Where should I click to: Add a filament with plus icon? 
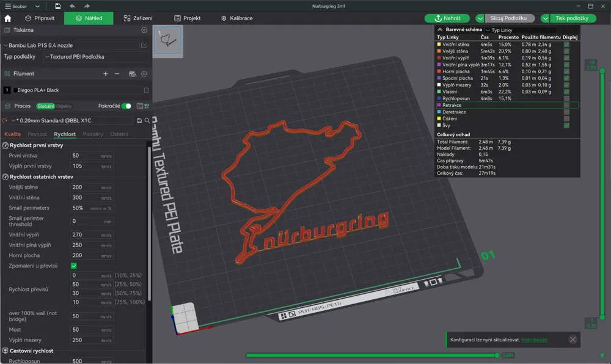pos(106,73)
